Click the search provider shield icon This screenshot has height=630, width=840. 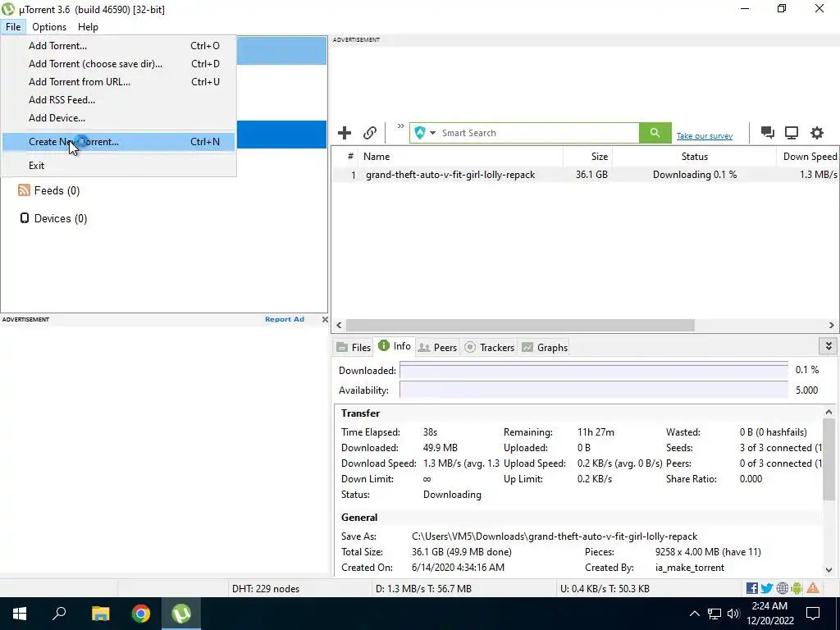pyautogui.click(x=420, y=133)
